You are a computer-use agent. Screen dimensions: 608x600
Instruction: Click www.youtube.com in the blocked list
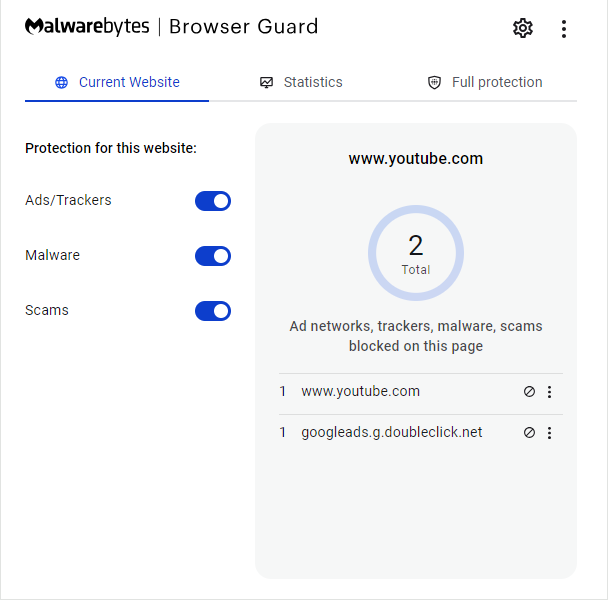[x=361, y=391]
